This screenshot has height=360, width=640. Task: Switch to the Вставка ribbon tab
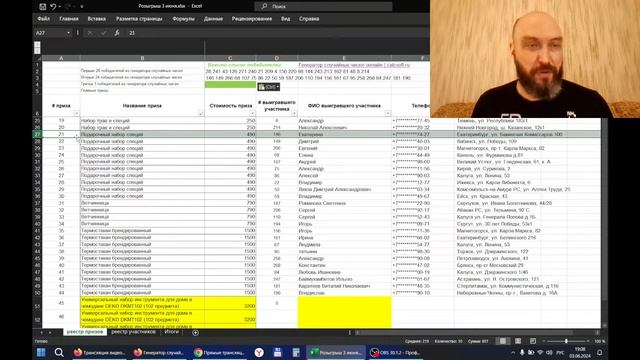click(x=97, y=19)
